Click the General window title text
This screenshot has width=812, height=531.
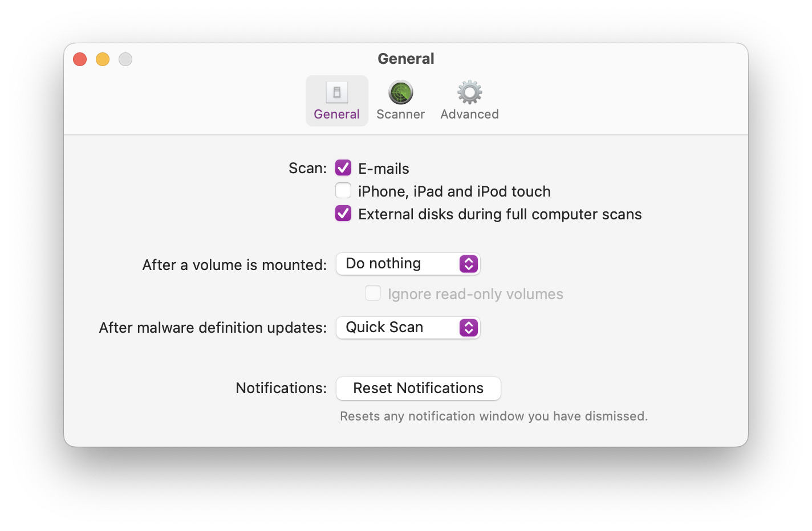tap(406, 59)
